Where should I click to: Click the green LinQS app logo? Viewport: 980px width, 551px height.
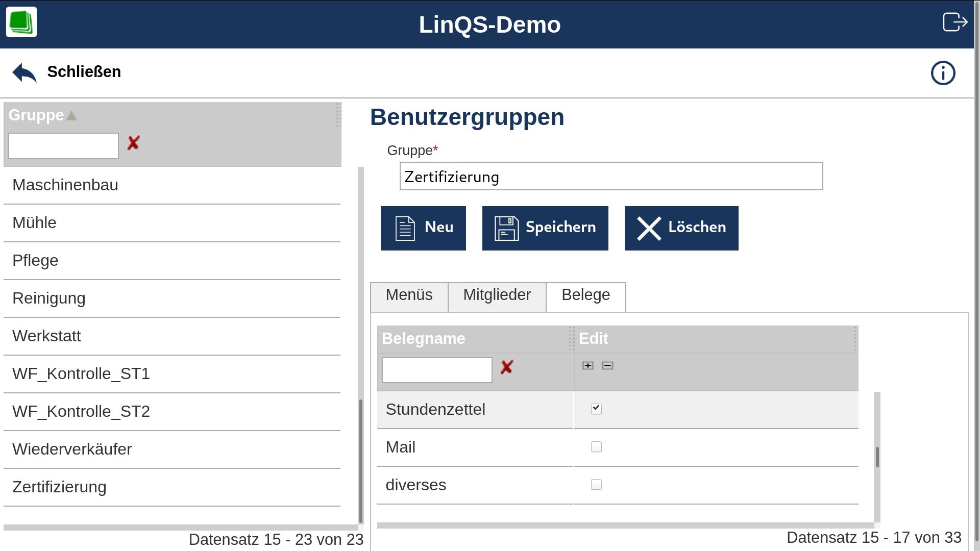[x=21, y=22]
